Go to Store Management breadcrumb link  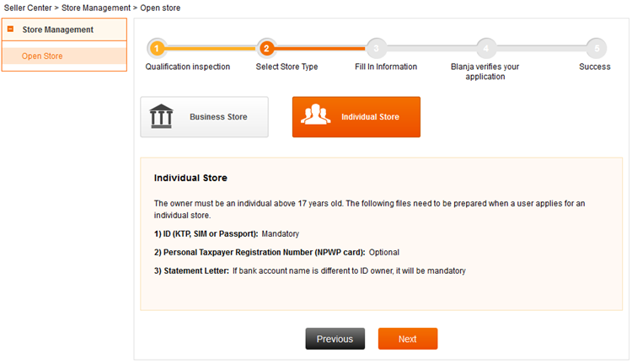[96, 8]
